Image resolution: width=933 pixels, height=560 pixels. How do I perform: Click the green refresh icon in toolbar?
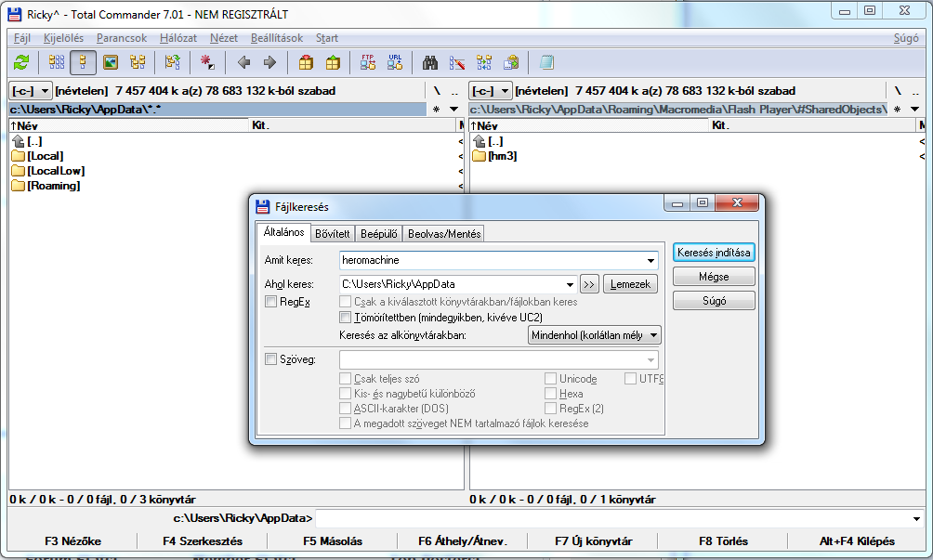pos(21,62)
